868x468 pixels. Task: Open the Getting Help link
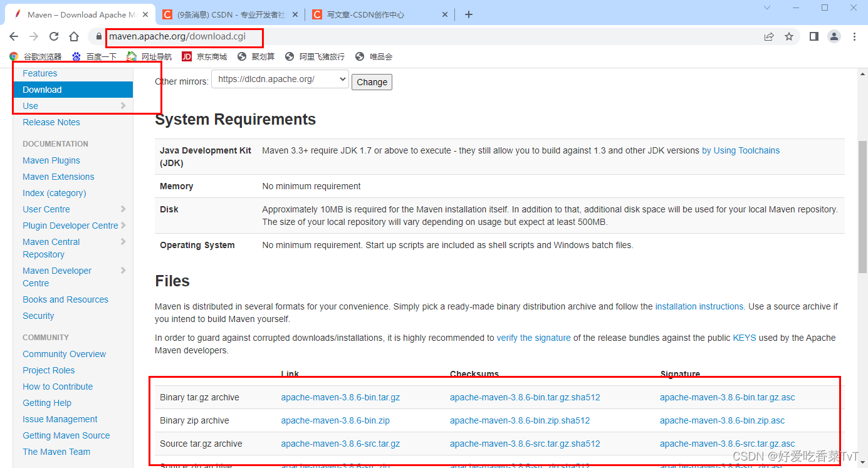click(47, 403)
